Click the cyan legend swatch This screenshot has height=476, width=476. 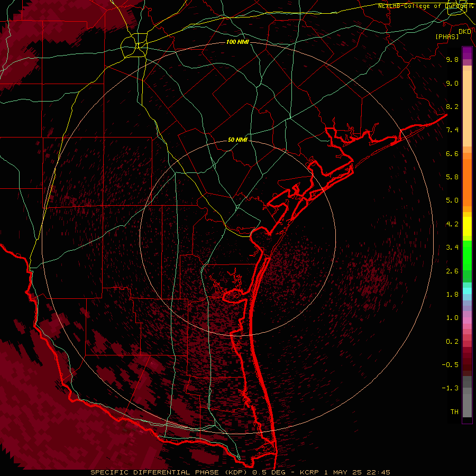467,291
